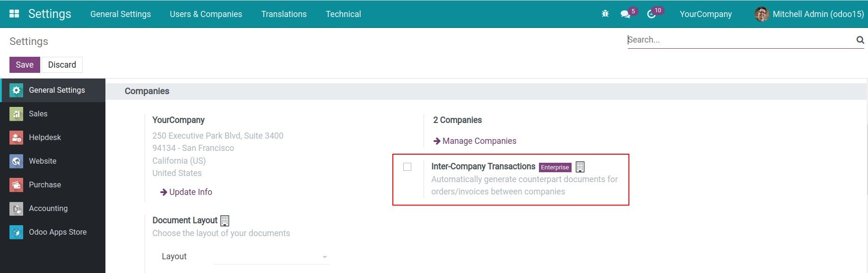
Task: Click 'United States' country text
Action: 177,173
